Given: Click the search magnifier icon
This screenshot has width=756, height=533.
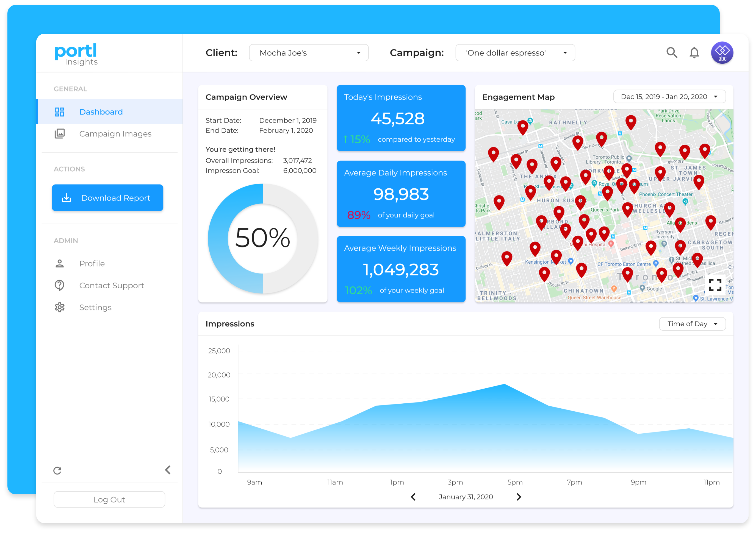Looking at the screenshot, I should click(671, 53).
